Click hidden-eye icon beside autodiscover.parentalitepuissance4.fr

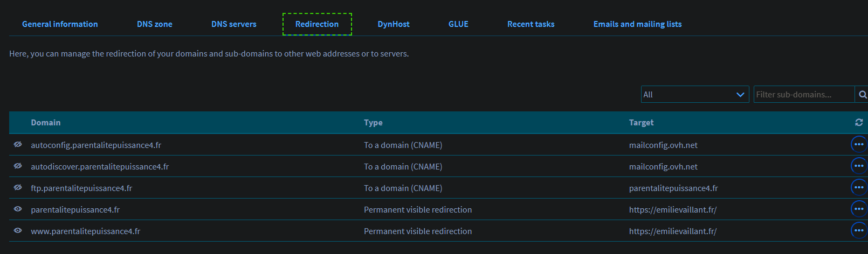pyautogui.click(x=18, y=166)
